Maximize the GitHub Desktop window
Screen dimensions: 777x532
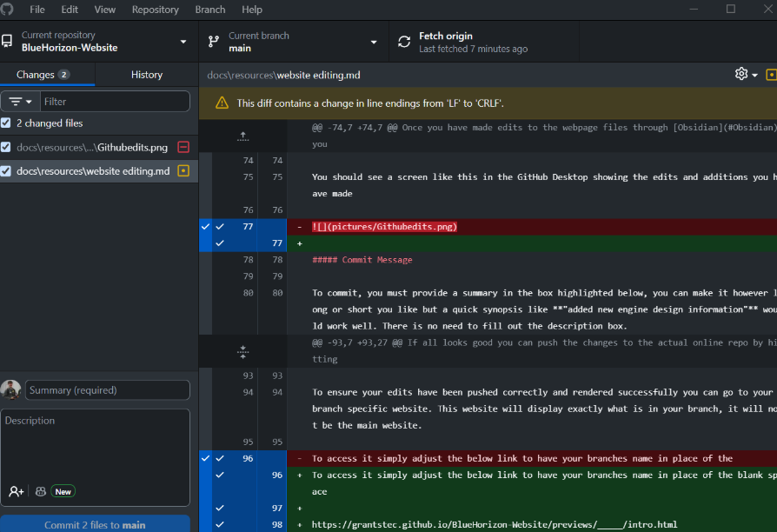(731, 9)
